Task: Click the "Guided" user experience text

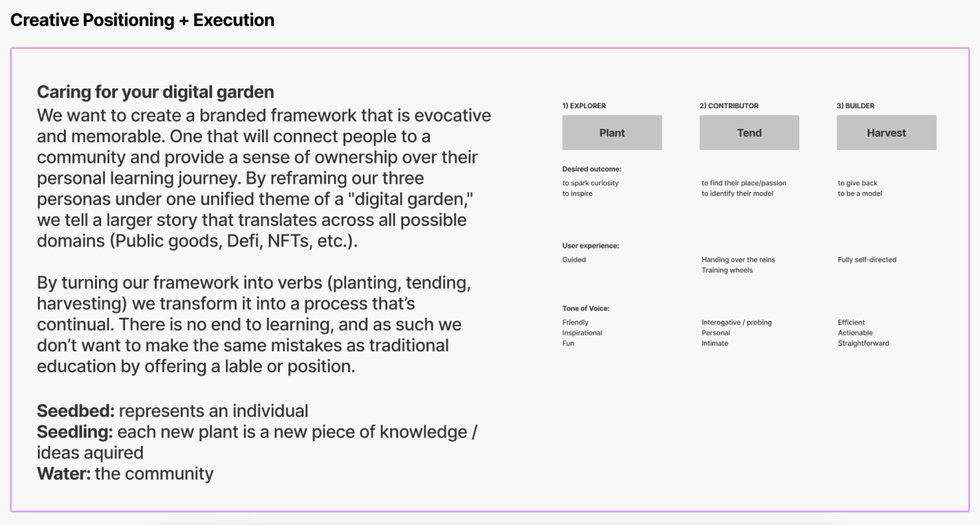Action: coord(574,259)
